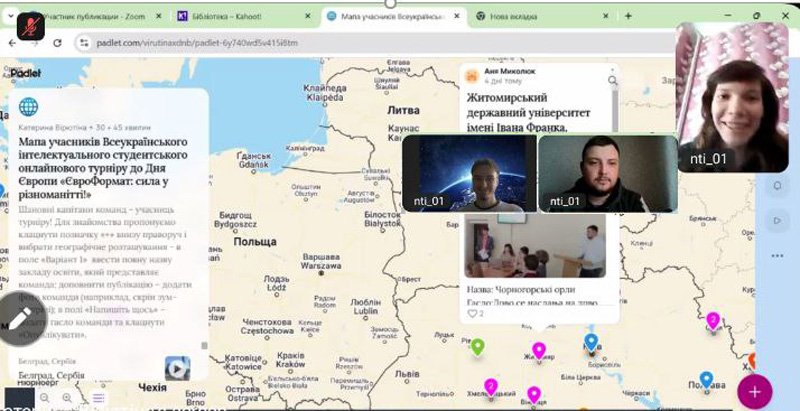Close the Нова вкладка tab
This screenshot has width=800, height=411.
click(606, 16)
